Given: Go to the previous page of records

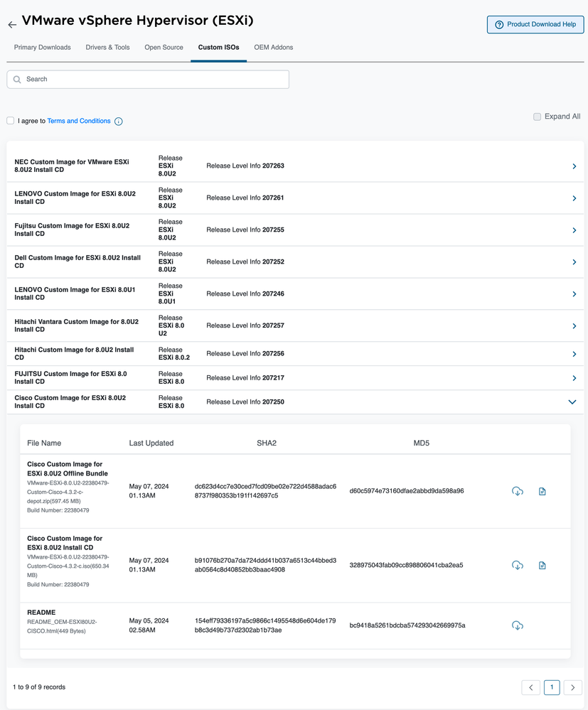Looking at the screenshot, I should (530, 687).
